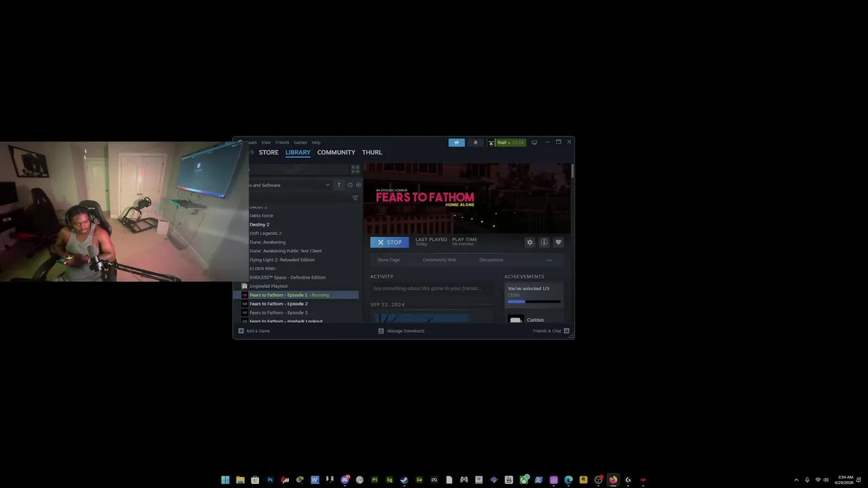Open the Windows Start menu

pyautogui.click(x=225, y=480)
